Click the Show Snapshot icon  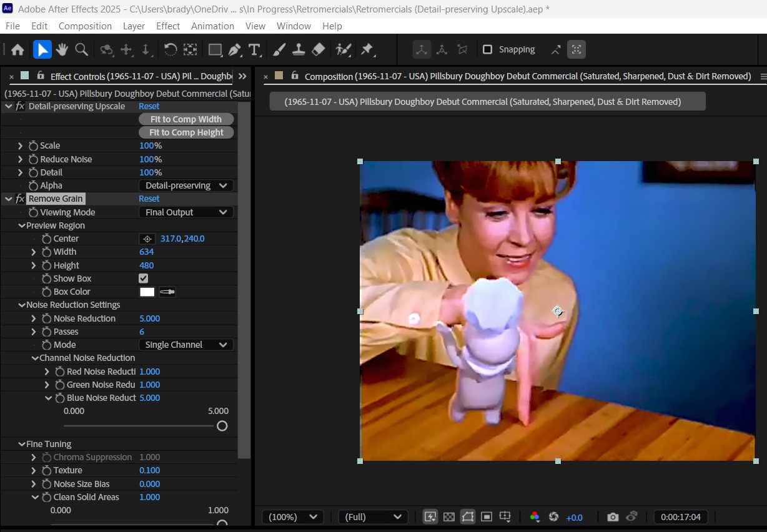[631, 516]
